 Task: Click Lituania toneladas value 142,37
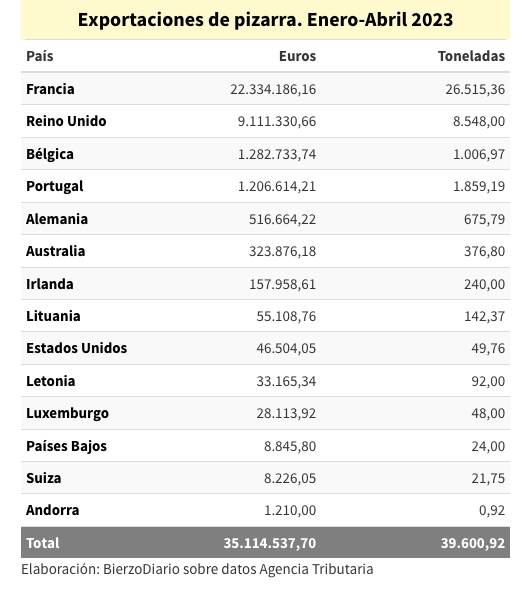(484, 316)
